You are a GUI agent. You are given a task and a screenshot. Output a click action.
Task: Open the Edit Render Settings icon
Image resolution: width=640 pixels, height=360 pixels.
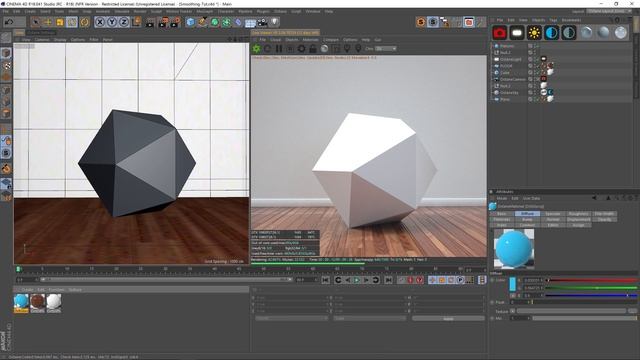pyautogui.click(x=175, y=22)
